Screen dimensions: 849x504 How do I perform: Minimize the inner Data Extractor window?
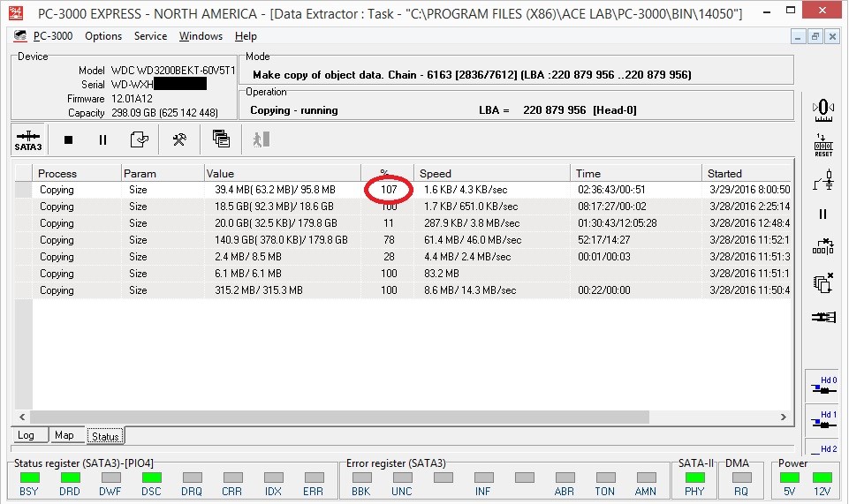click(798, 37)
